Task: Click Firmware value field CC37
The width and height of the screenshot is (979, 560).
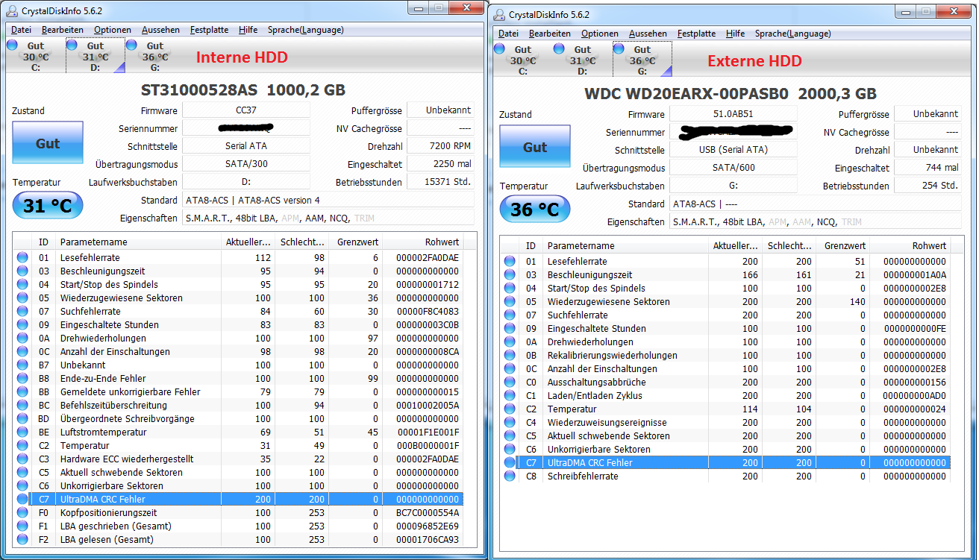Action: coord(246,110)
